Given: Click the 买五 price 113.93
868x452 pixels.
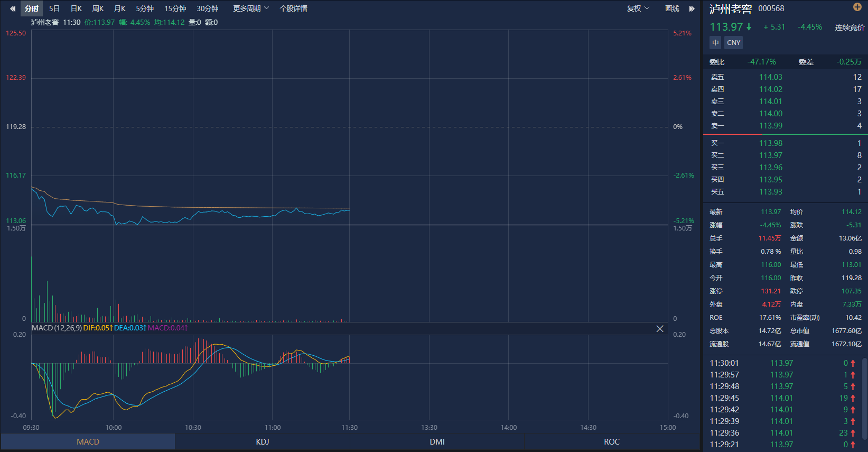Looking at the screenshot, I should (771, 192).
